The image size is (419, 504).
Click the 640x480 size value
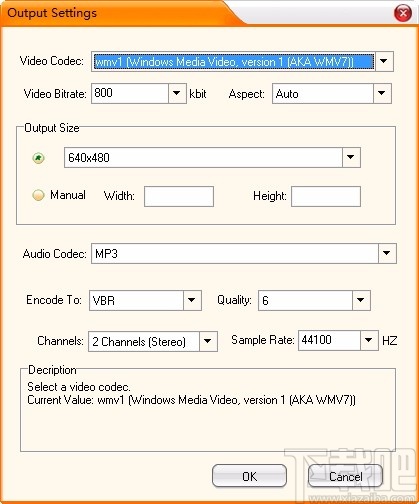pyautogui.click(x=203, y=157)
